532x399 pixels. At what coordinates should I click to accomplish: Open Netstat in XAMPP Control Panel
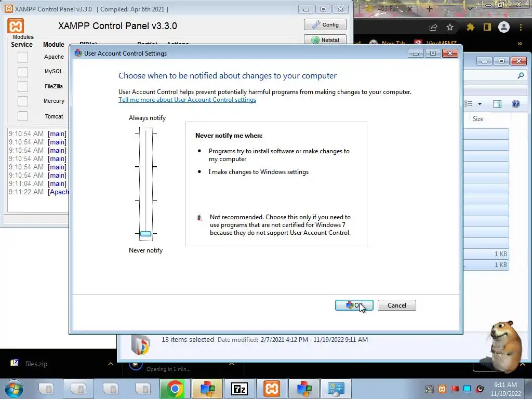325,39
